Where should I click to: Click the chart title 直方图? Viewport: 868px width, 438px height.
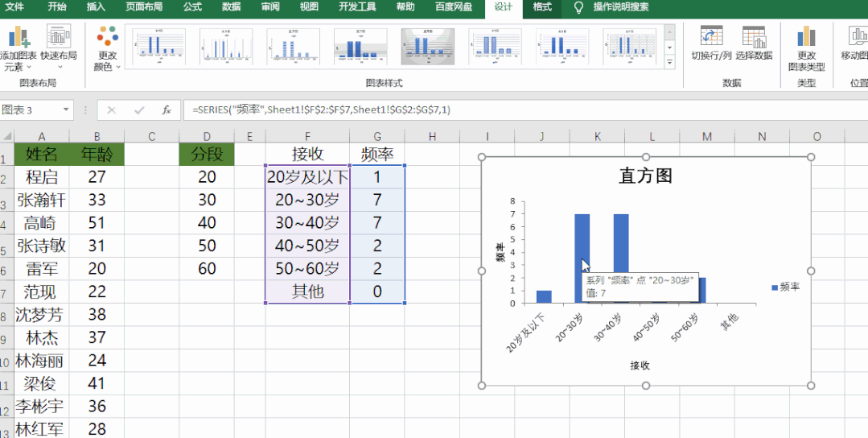tap(645, 176)
